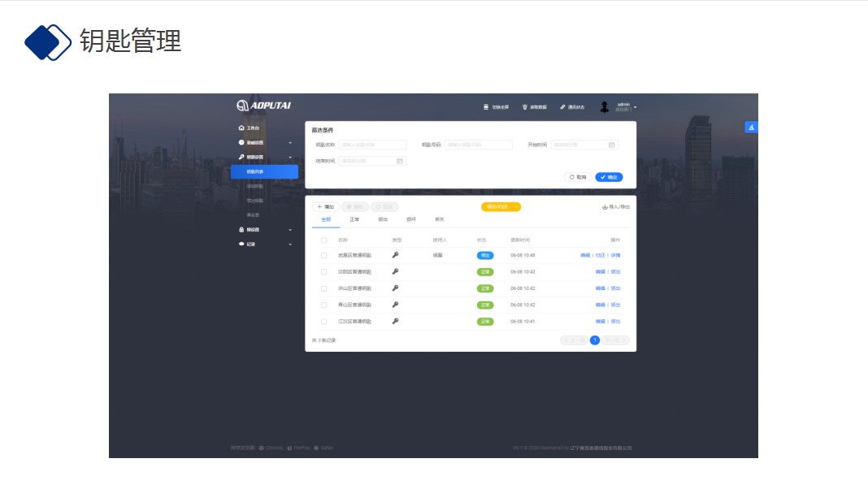Click key type icon in 洪山区 row
Screen dimensions: 868x489
coord(395,288)
